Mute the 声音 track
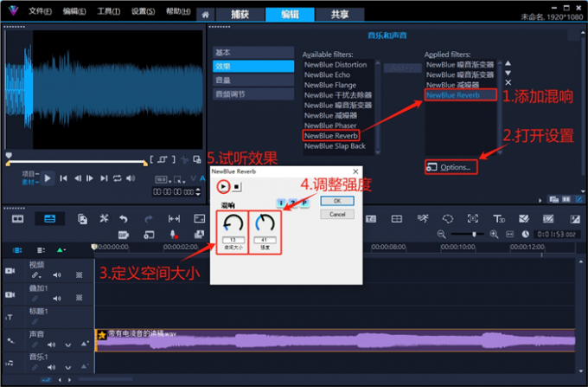This screenshot has height=387, width=588. pos(51,345)
